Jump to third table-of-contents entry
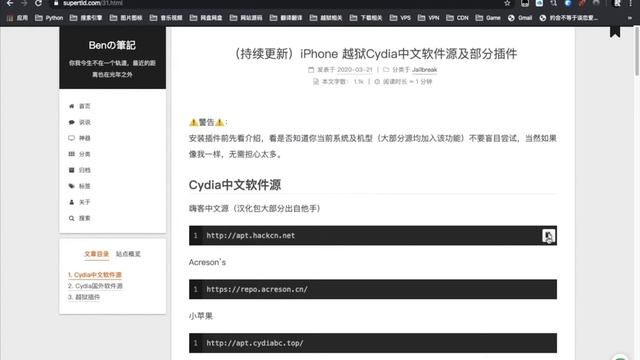Image resolution: width=640 pixels, height=360 pixels. click(x=84, y=297)
